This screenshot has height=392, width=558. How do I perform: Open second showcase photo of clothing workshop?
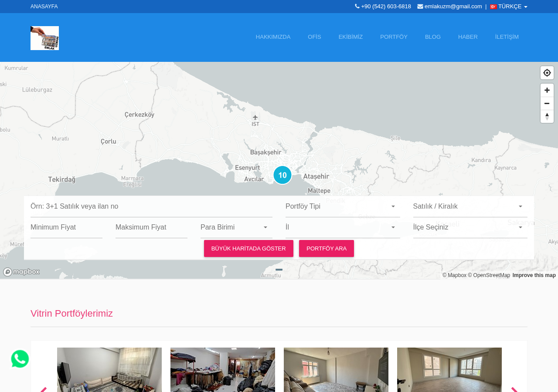click(x=223, y=370)
